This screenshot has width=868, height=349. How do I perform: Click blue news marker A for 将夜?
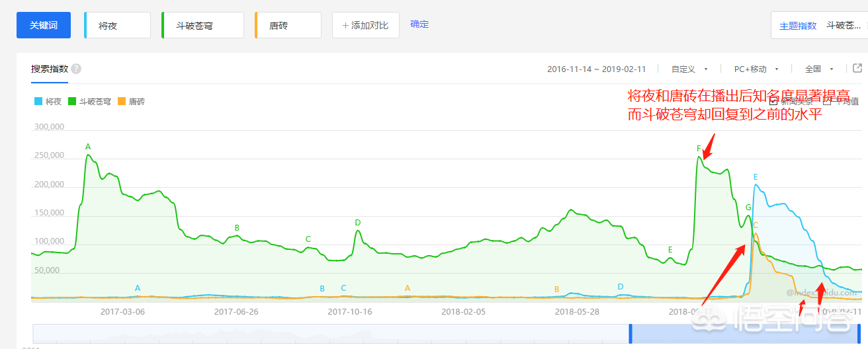[x=138, y=288]
